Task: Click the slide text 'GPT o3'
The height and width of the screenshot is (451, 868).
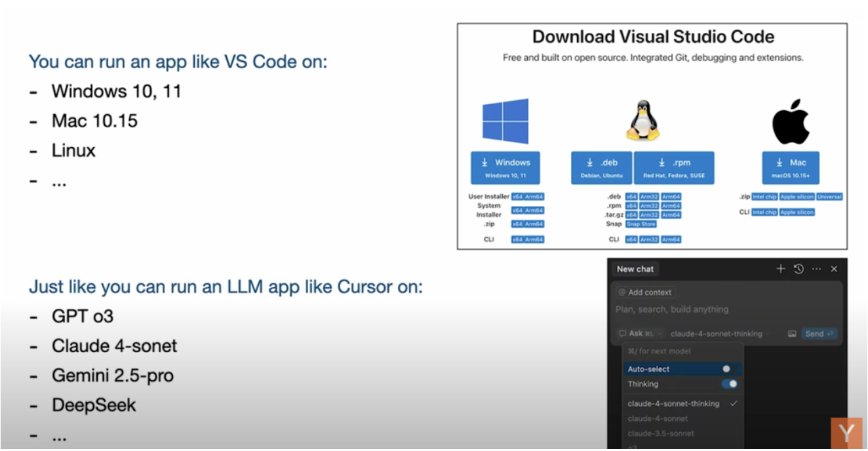Action: 83,317
